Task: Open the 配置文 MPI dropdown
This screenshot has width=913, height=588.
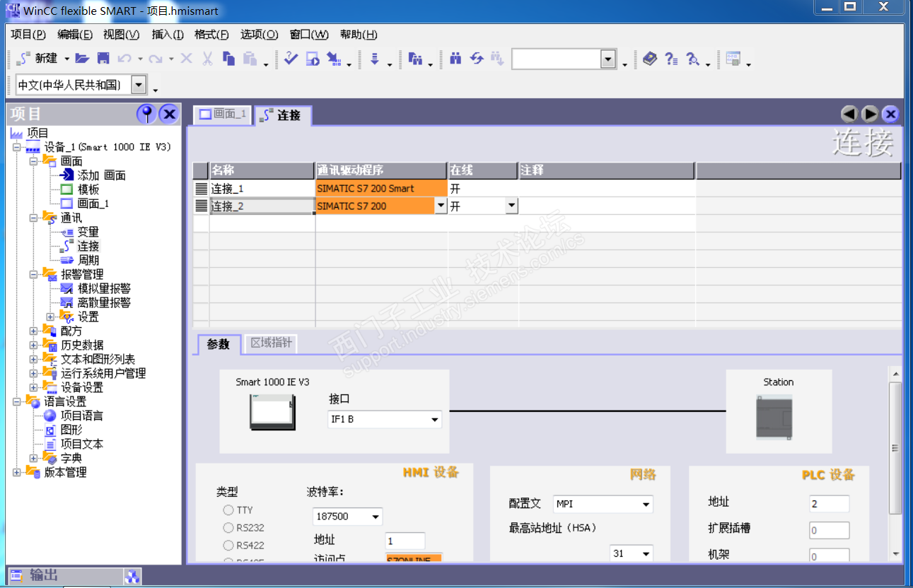Action: pos(646,504)
